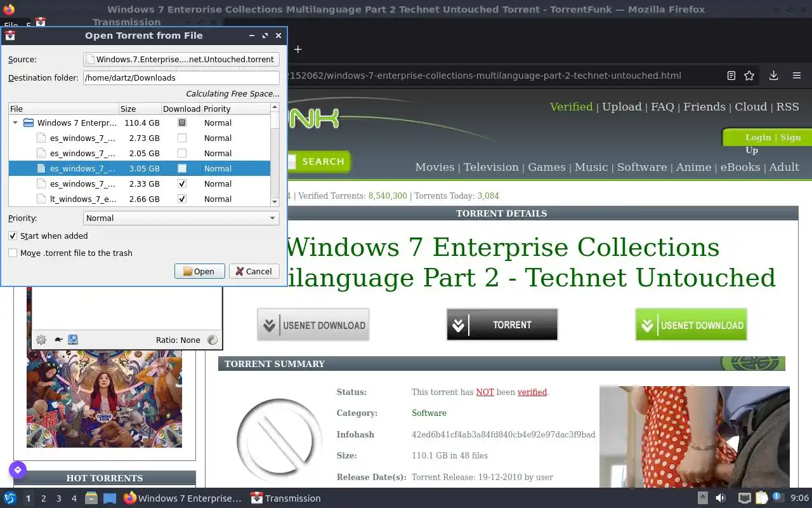Image resolution: width=812 pixels, height=508 pixels.
Task: Click the Firefox address bar URL
Action: [485, 76]
